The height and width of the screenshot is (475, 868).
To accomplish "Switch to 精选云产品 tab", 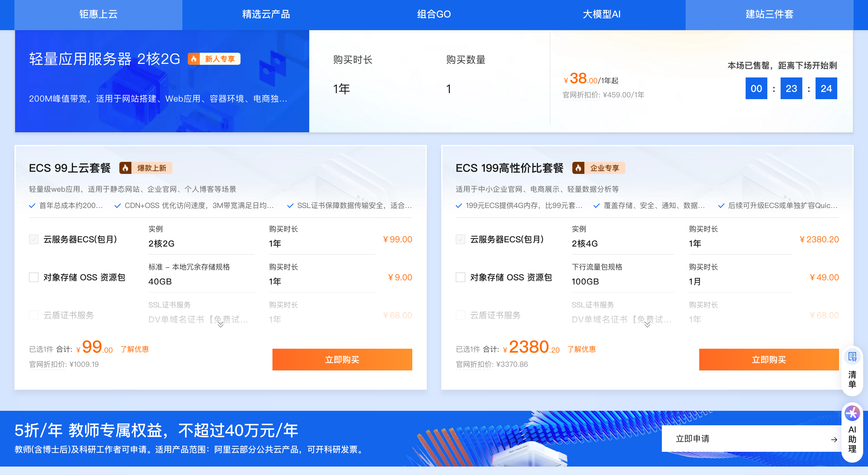I will point(266,14).
